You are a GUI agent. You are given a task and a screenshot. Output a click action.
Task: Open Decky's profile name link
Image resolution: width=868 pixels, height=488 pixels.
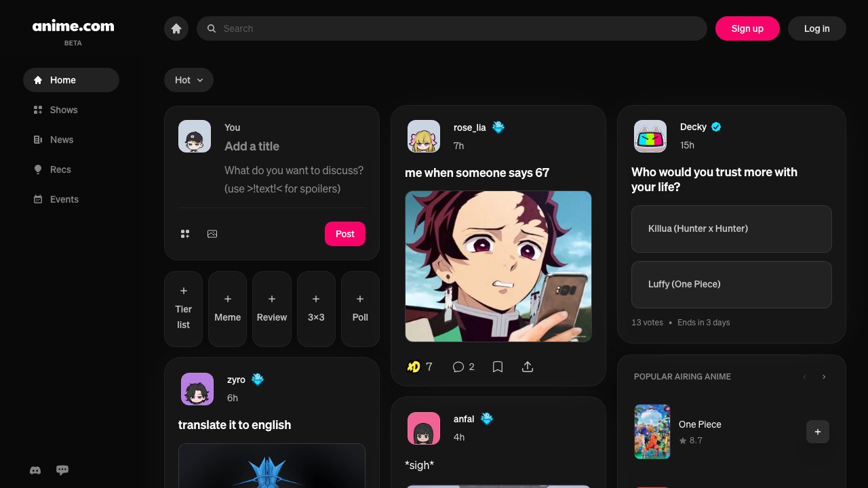tap(693, 127)
